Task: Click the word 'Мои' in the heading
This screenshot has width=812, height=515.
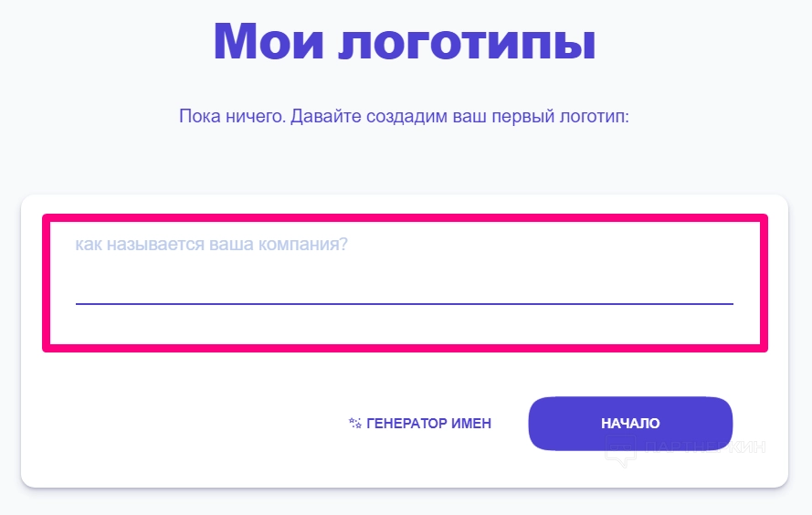Action: click(265, 40)
